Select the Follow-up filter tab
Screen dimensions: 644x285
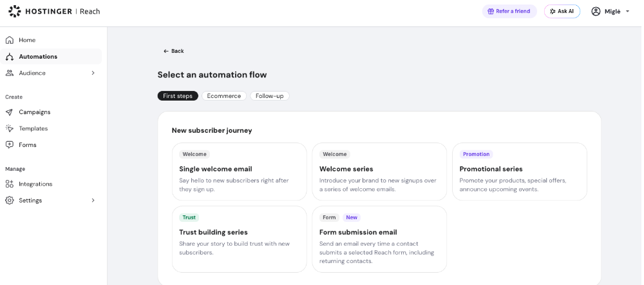pos(269,96)
